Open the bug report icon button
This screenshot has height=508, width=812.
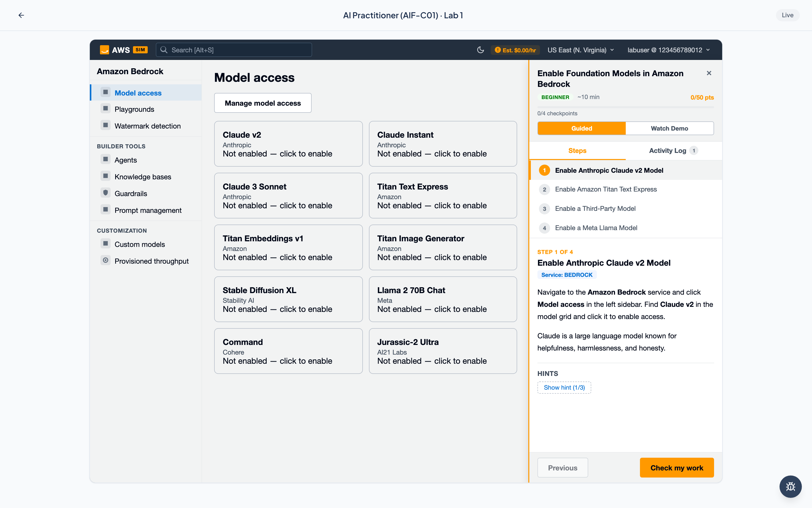pos(790,486)
